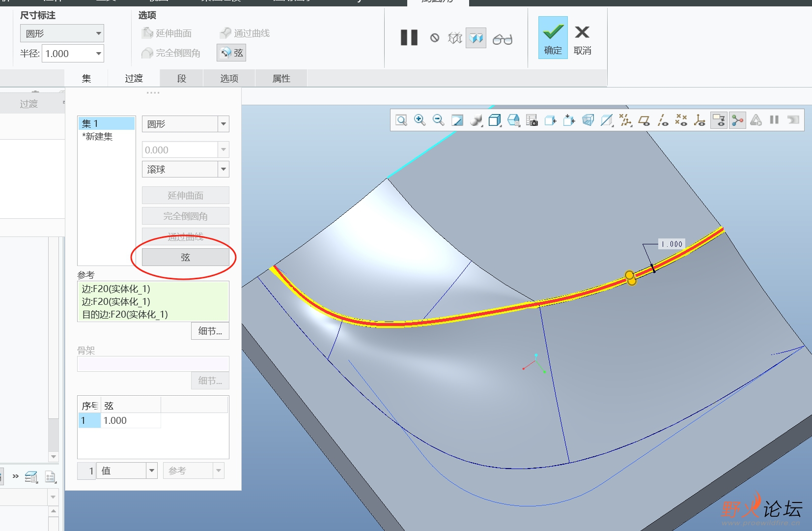Click the glasses verify feature icon
The width and height of the screenshot is (812, 531).
[503, 39]
